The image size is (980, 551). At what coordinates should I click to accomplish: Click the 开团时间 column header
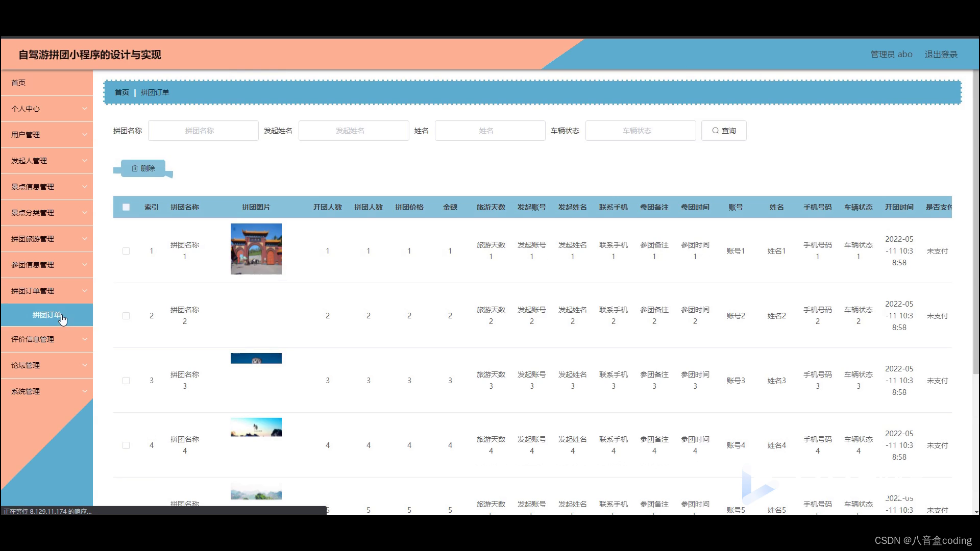pos(899,207)
